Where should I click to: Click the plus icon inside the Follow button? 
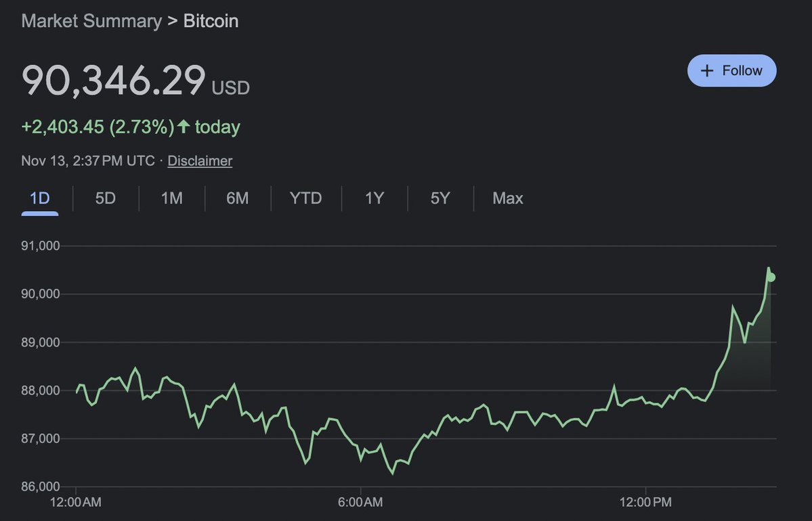pos(707,70)
